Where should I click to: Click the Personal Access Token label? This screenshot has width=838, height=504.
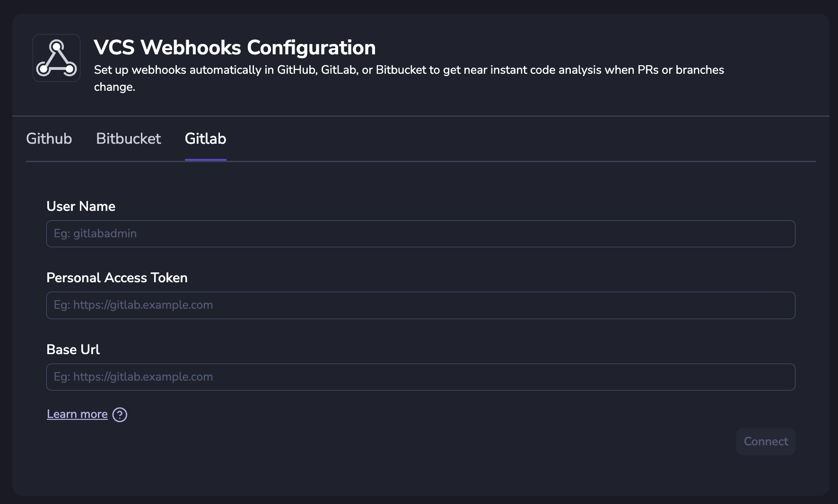coord(117,278)
